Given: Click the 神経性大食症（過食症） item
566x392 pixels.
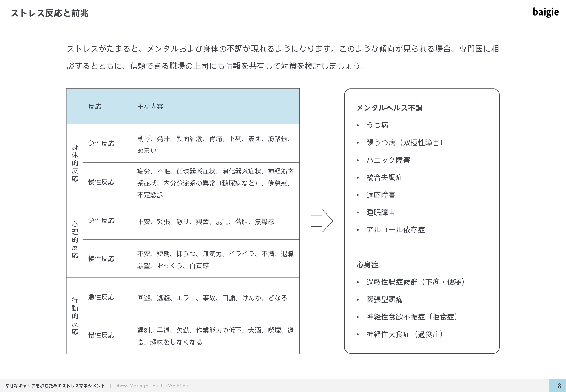Looking at the screenshot, I should pyautogui.click(x=404, y=334).
